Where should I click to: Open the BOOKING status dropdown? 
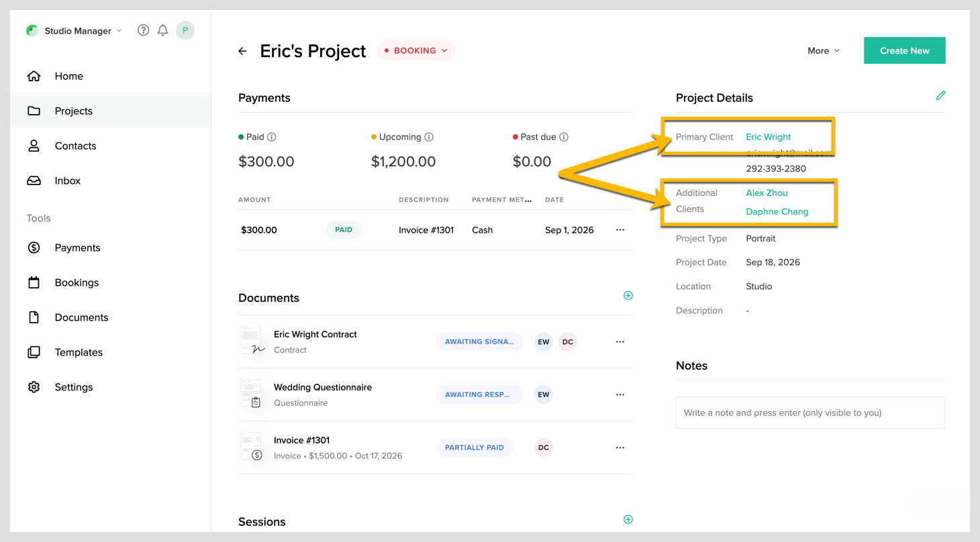(416, 51)
